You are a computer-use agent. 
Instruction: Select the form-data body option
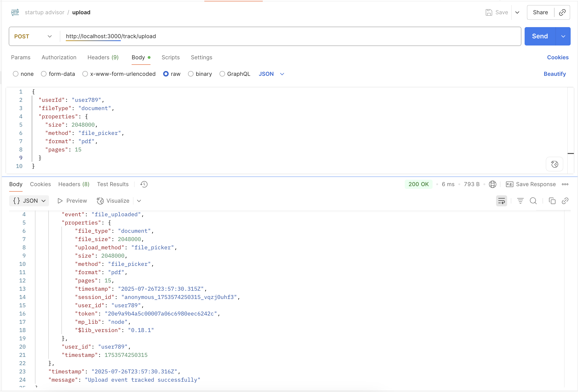click(x=44, y=74)
